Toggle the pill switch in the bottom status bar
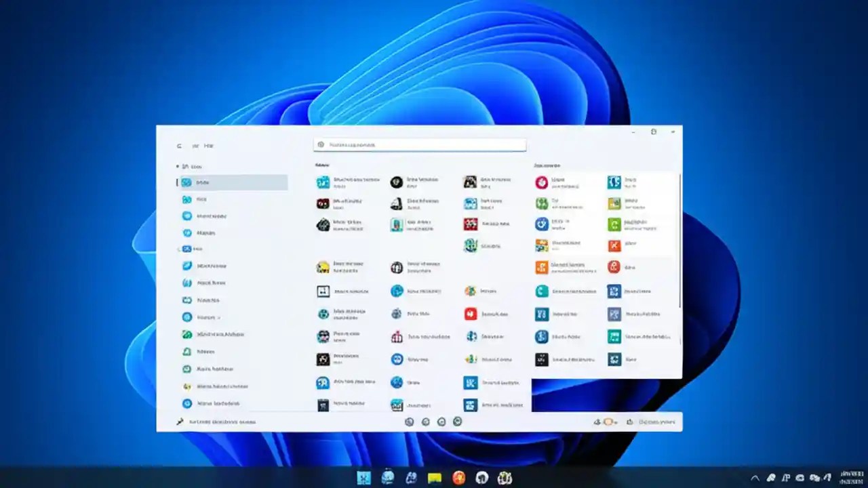The width and height of the screenshot is (868, 488). click(607, 422)
